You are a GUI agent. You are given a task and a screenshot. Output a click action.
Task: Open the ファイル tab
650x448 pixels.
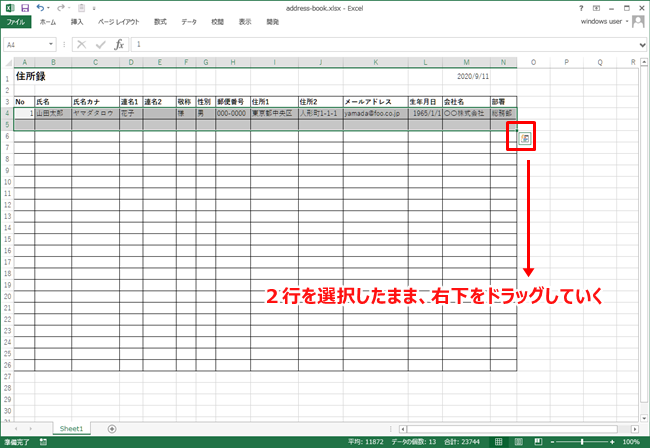16,22
